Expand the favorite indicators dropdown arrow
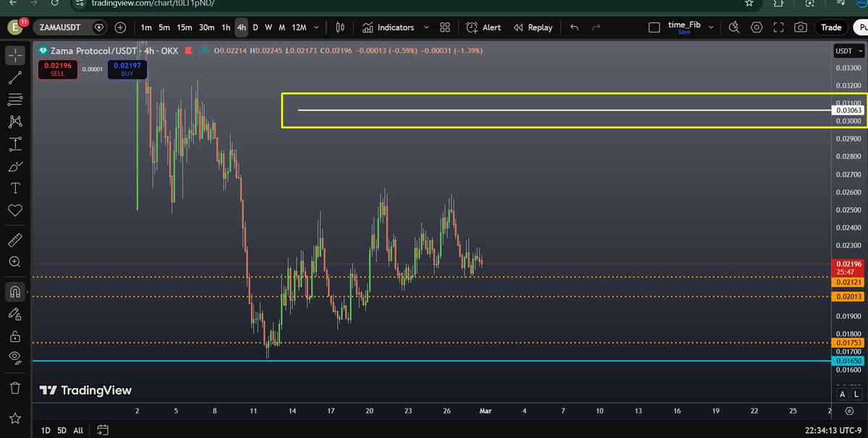 (x=426, y=27)
